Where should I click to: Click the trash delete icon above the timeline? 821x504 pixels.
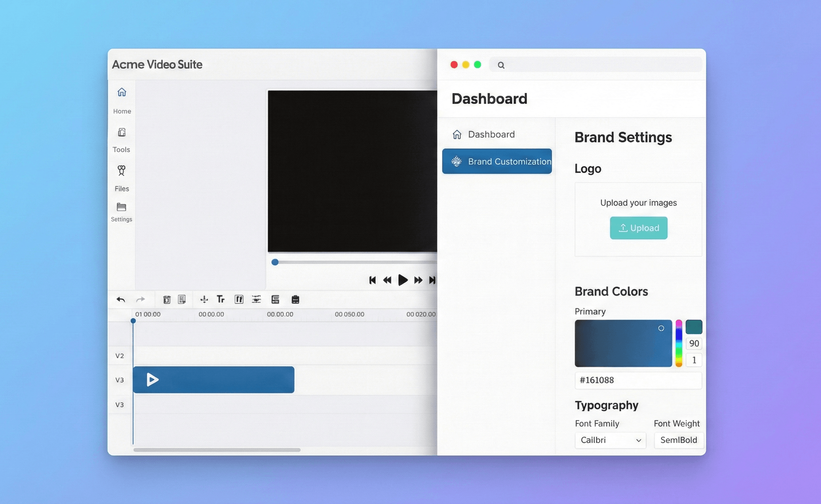167,299
